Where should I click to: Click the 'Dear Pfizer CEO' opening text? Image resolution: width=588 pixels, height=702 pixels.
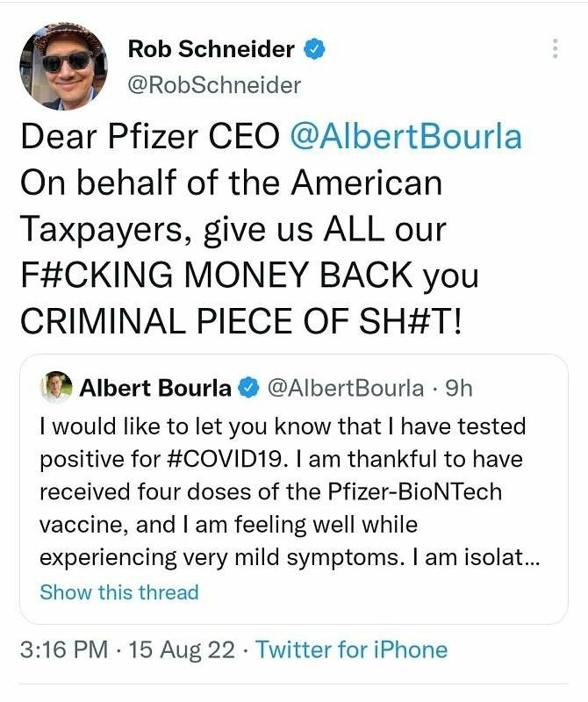[x=149, y=138]
